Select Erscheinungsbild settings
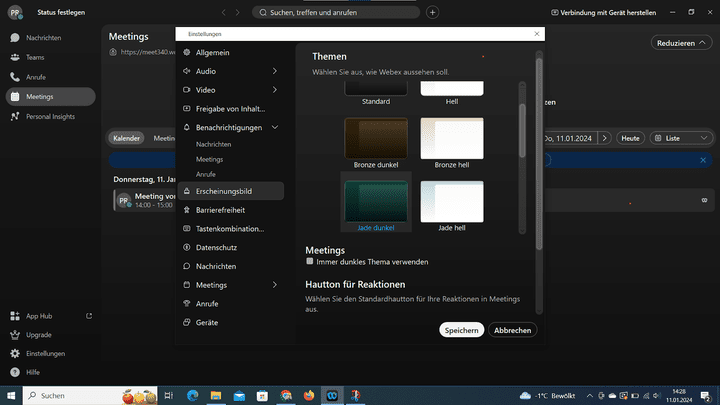This screenshot has width=720, height=405. point(231,191)
